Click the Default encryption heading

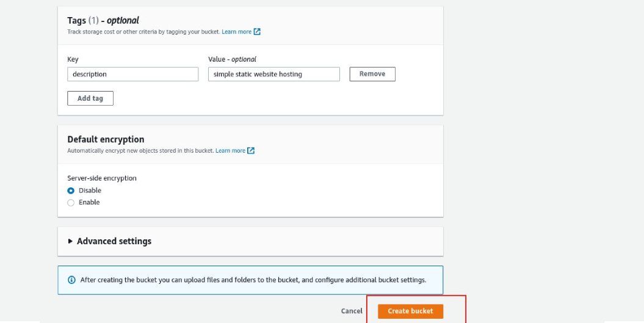click(106, 139)
